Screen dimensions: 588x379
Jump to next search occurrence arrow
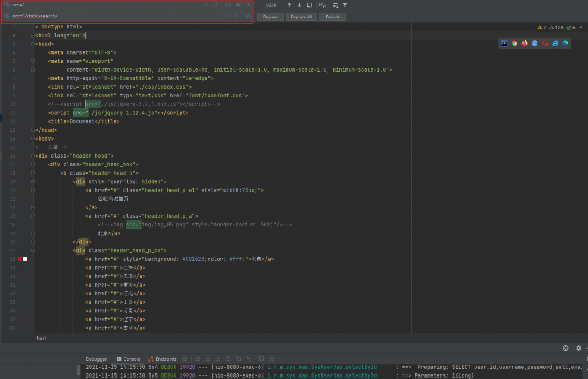pyautogui.click(x=300, y=5)
